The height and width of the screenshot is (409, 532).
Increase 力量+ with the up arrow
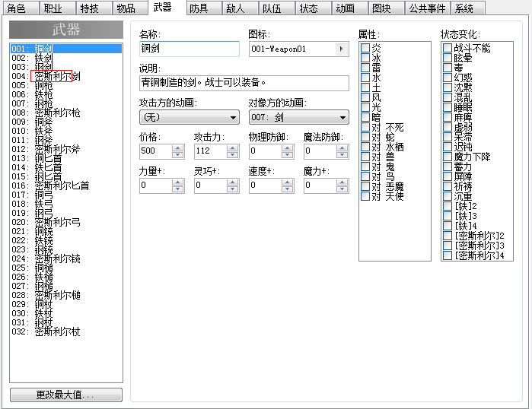click(x=177, y=182)
